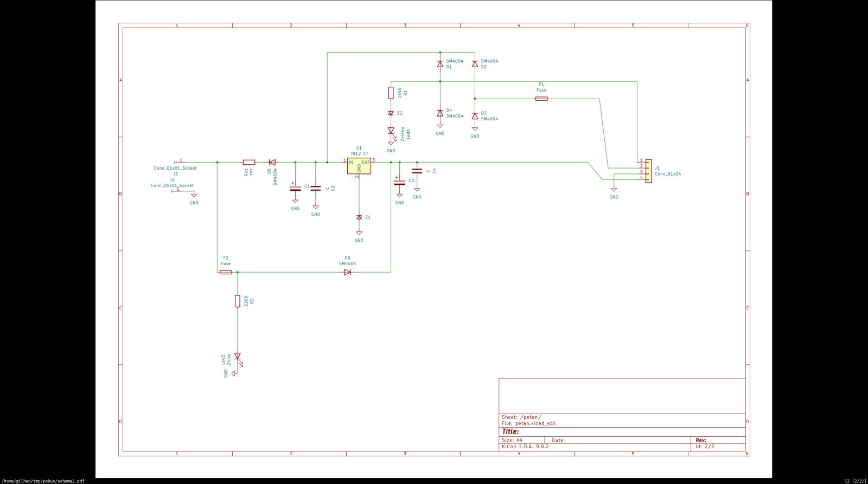The image size is (868, 484).
Task: Click the F2 fuse symbol
Action: pyautogui.click(x=226, y=272)
